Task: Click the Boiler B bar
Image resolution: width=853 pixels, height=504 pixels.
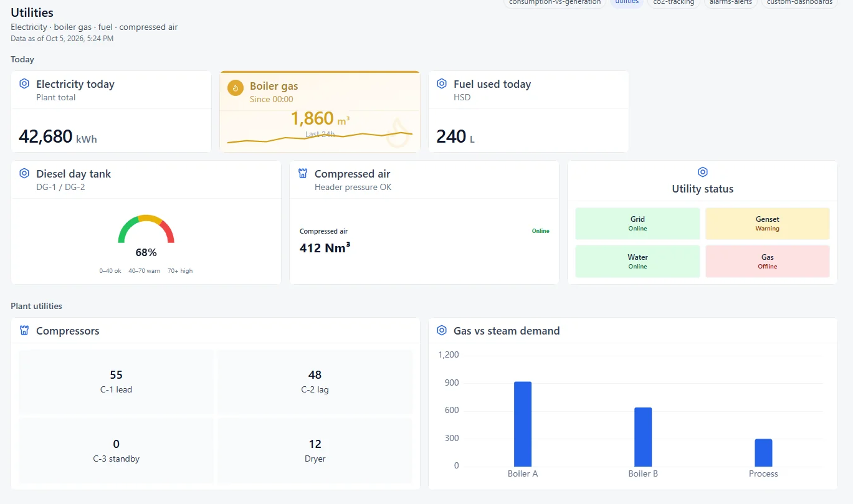Action: (x=643, y=437)
